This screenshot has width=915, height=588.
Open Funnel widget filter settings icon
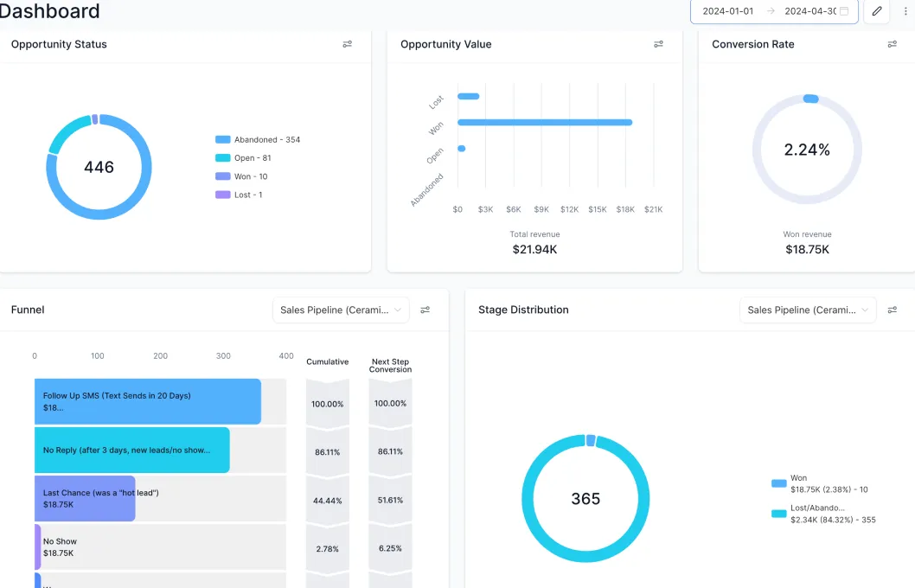click(x=426, y=310)
